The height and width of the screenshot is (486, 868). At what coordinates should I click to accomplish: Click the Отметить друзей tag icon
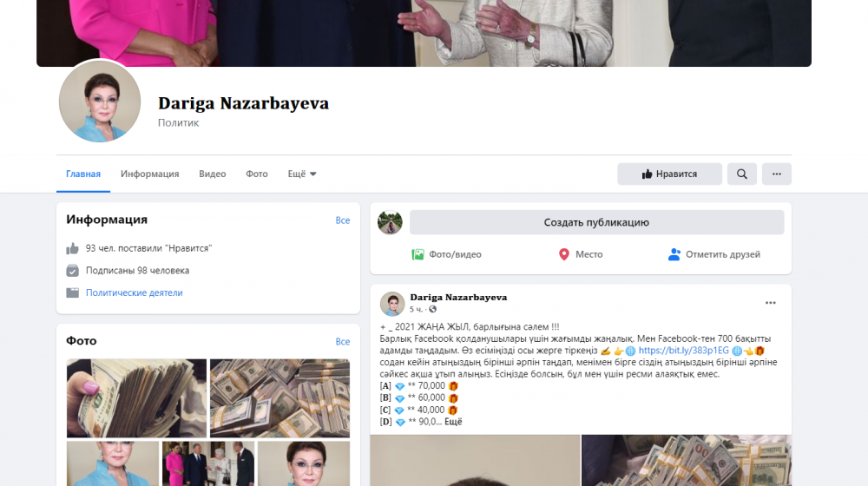(674, 254)
